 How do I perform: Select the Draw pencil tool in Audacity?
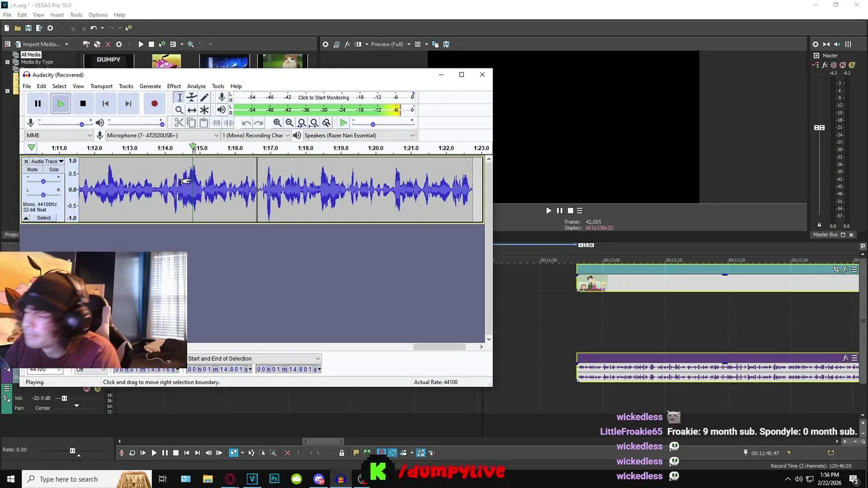(204, 98)
